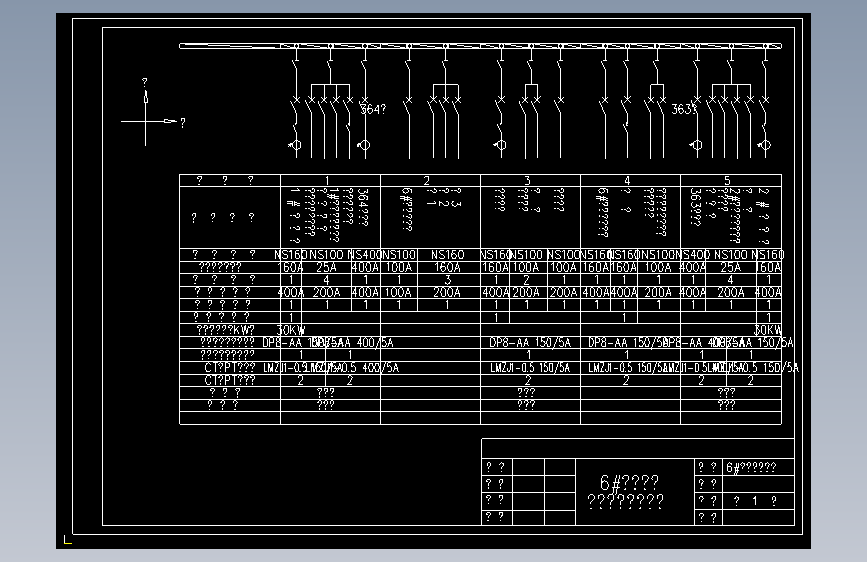Click the NS400 cell in section 1
The height and width of the screenshot is (562, 867).
click(x=365, y=255)
